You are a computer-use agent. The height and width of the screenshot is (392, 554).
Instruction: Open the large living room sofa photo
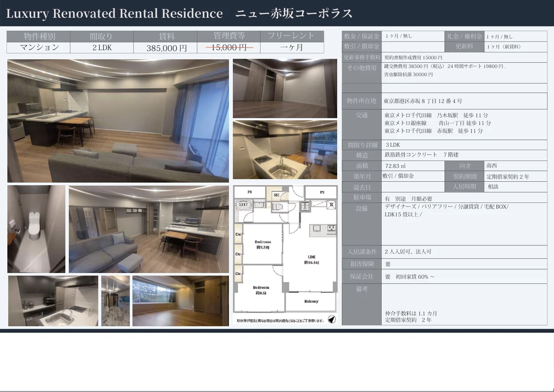coord(118,121)
